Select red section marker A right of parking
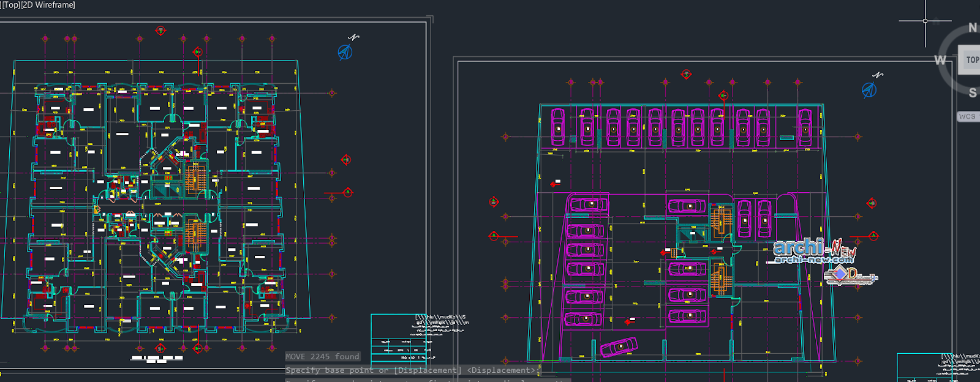980x382 pixels. tap(873, 236)
